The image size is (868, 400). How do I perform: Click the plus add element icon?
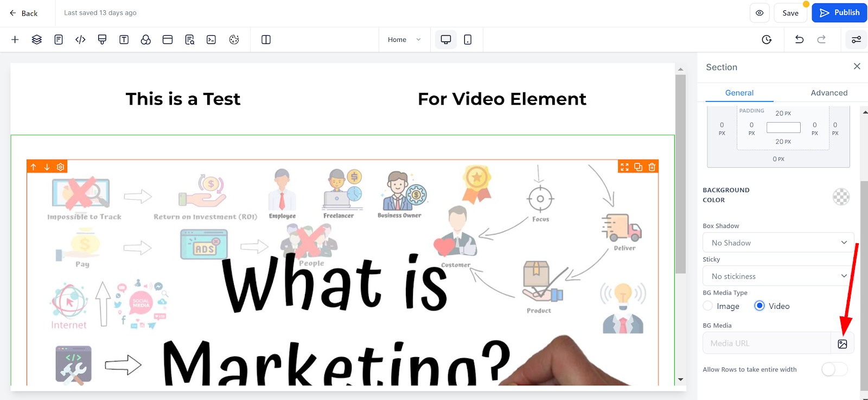pos(15,40)
